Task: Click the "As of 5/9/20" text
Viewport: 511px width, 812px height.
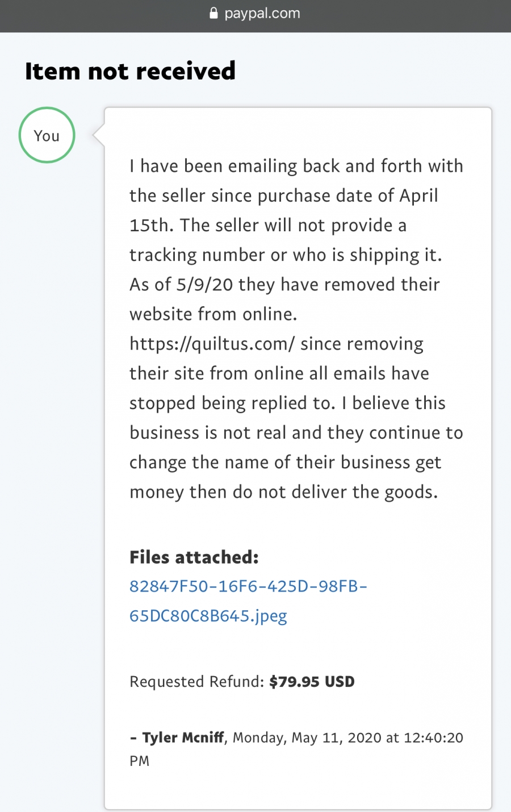Action: 181,284
